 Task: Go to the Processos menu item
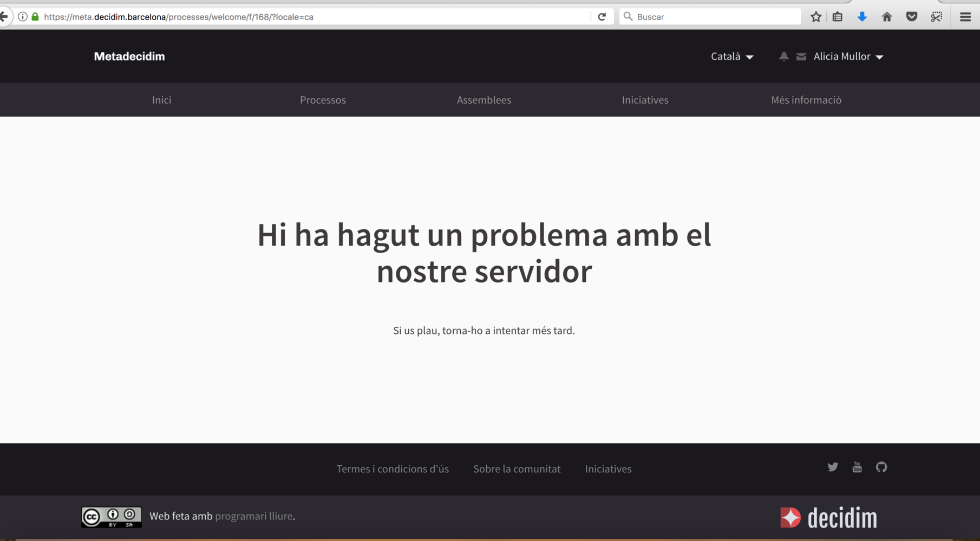(323, 100)
